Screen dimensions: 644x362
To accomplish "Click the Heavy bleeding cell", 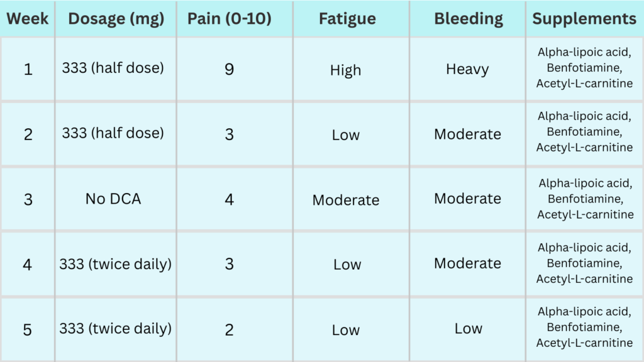I will pos(468,69).
